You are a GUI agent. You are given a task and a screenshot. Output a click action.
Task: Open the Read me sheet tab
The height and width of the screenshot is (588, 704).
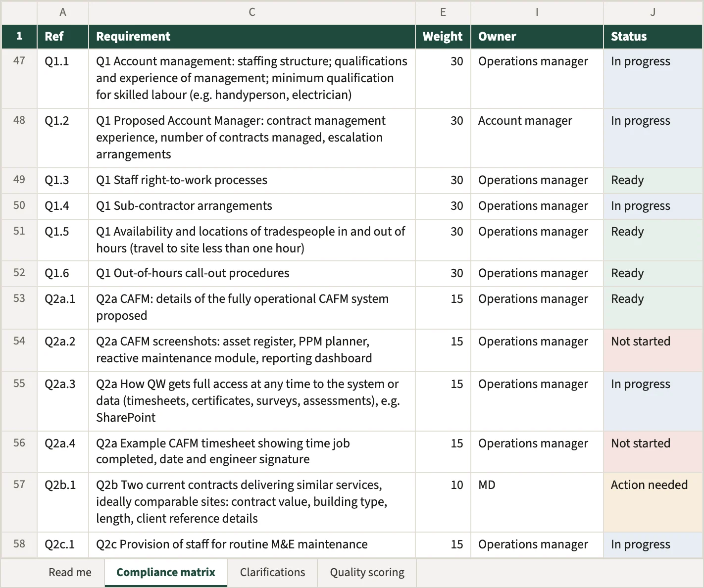(70, 573)
